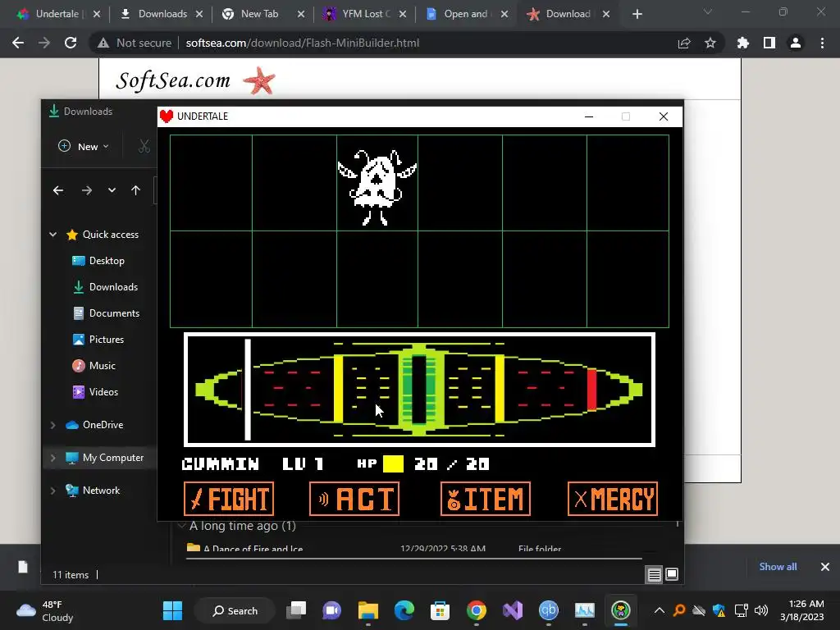Select the ITEM button in Undertale
Screen dimensions: 840x630
[486, 499]
